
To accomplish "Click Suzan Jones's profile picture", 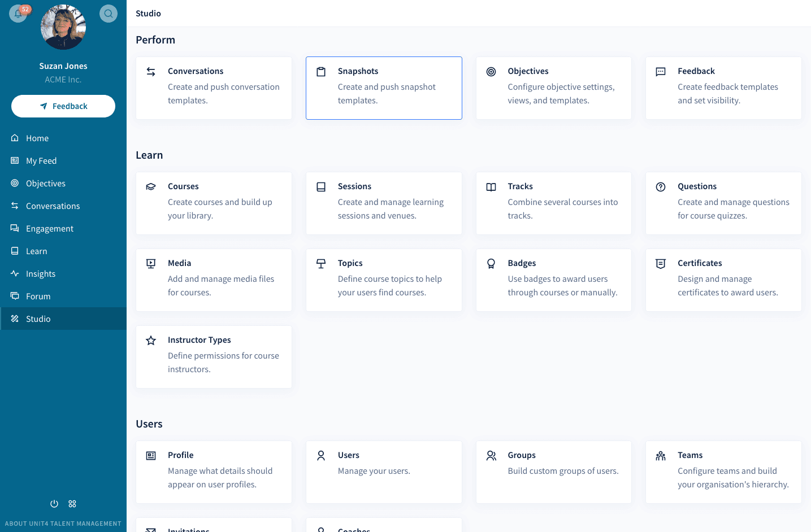I will pyautogui.click(x=63, y=27).
